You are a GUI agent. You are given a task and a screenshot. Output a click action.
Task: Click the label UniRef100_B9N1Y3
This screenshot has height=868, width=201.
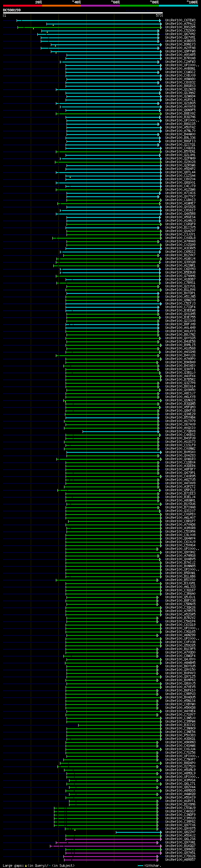[180, 45]
